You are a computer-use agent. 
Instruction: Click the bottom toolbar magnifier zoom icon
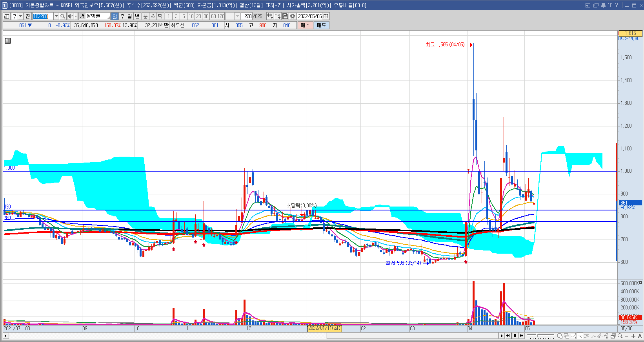(x=620, y=336)
